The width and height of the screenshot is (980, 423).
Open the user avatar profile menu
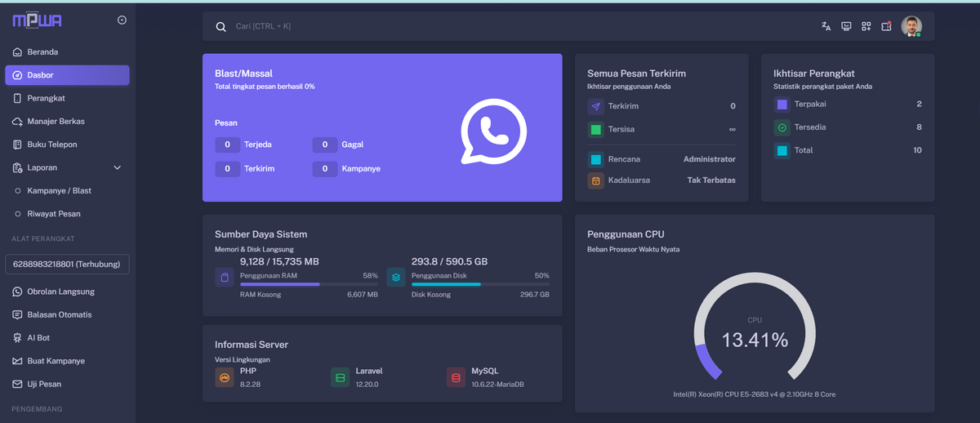coord(911,26)
